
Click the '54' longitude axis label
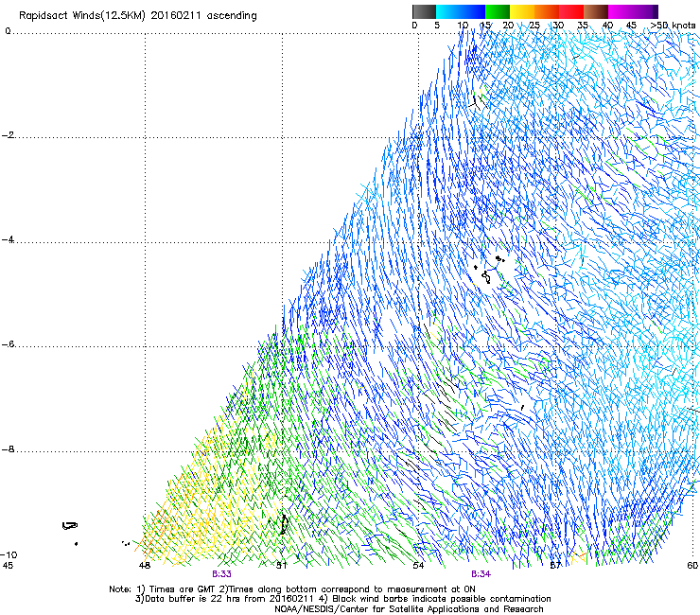point(418,566)
